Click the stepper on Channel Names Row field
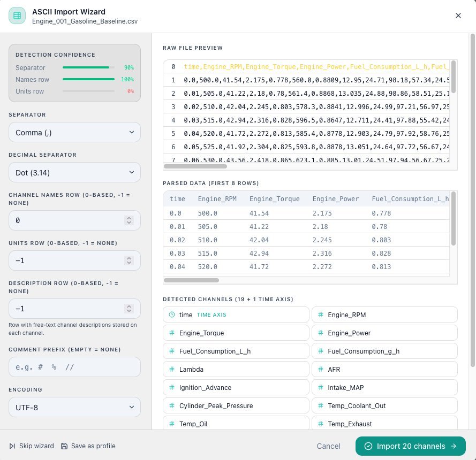This screenshot has width=476, height=460. click(129, 220)
